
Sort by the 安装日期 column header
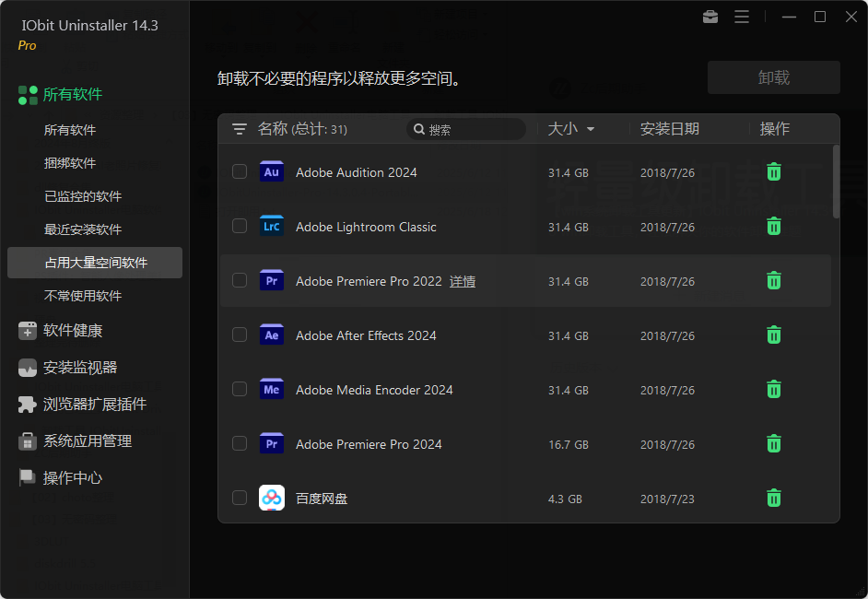click(x=669, y=129)
